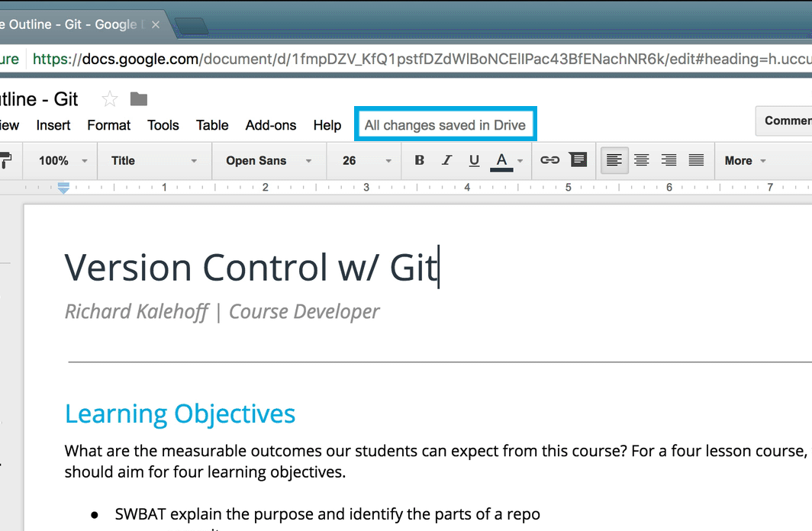The height and width of the screenshot is (531, 812).
Task: Expand the More toolbar button
Action: pos(745,160)
